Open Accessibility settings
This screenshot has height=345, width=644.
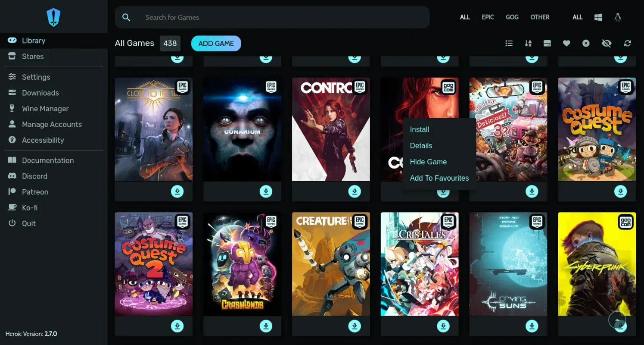point(43,140)
